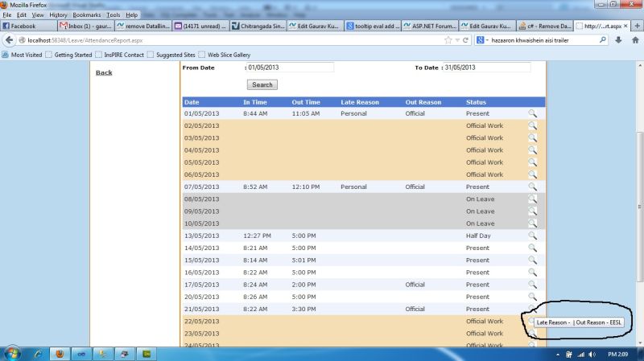Click the From Date input field
Image resolution: width=644 pixels, height=361 pixels.
point(291,68)
